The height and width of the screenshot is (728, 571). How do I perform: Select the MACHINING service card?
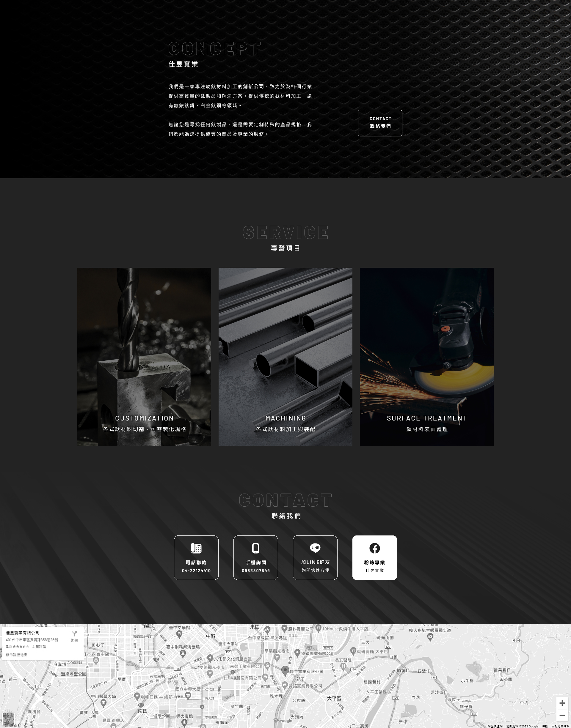[285, 357]
